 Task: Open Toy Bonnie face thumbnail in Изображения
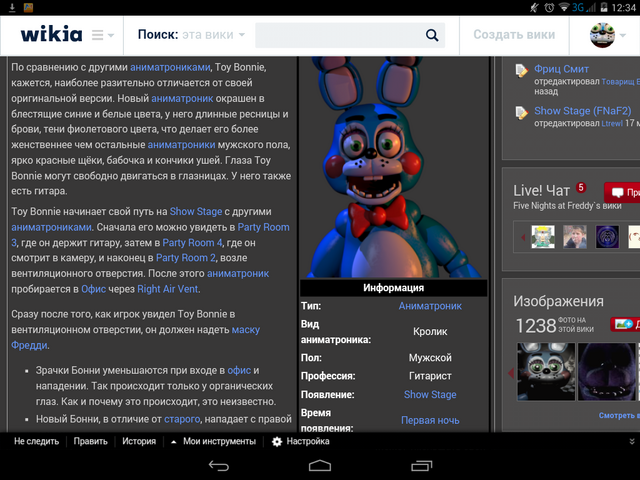click(x=546, y=372)
